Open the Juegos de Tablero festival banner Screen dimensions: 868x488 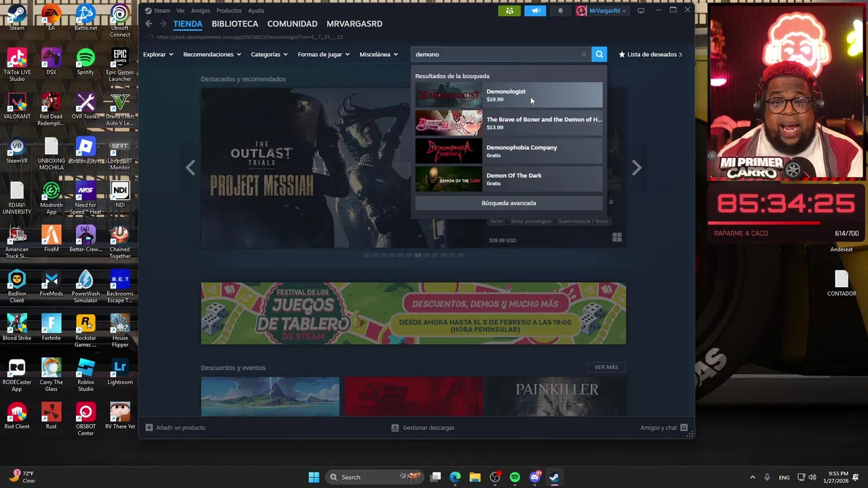point(413,313)
